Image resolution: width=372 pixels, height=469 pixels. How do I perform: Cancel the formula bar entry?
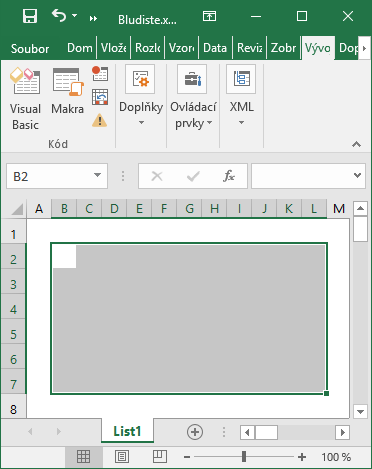pyautogui.click(x=157, y=176)
